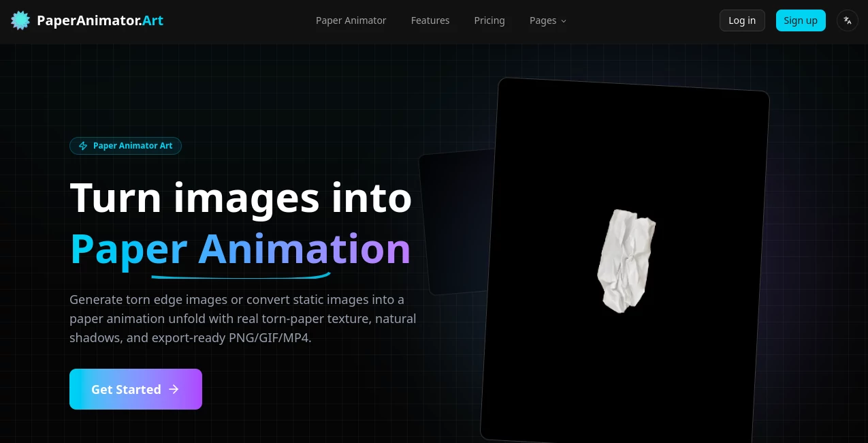Click the circular icon button at top right
This screenshot has width=868, height=443.
(847, 20)
